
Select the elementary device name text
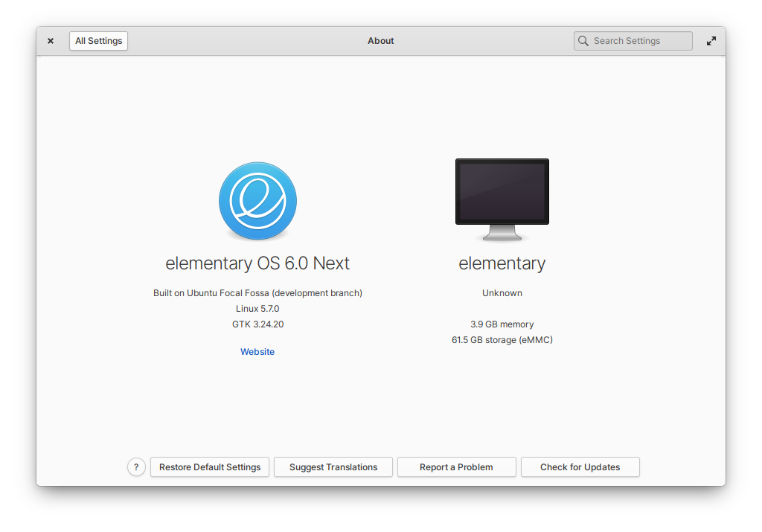pos(502,263)
